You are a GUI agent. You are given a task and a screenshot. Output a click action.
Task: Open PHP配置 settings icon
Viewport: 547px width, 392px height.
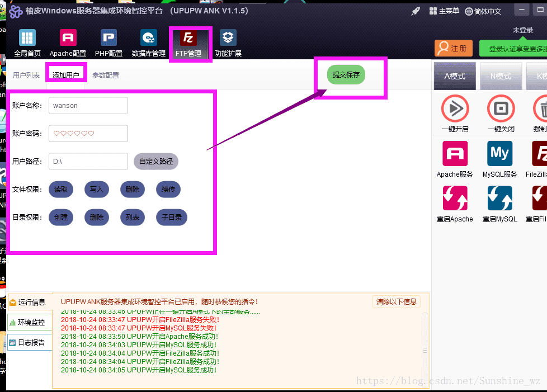[109, 43]
